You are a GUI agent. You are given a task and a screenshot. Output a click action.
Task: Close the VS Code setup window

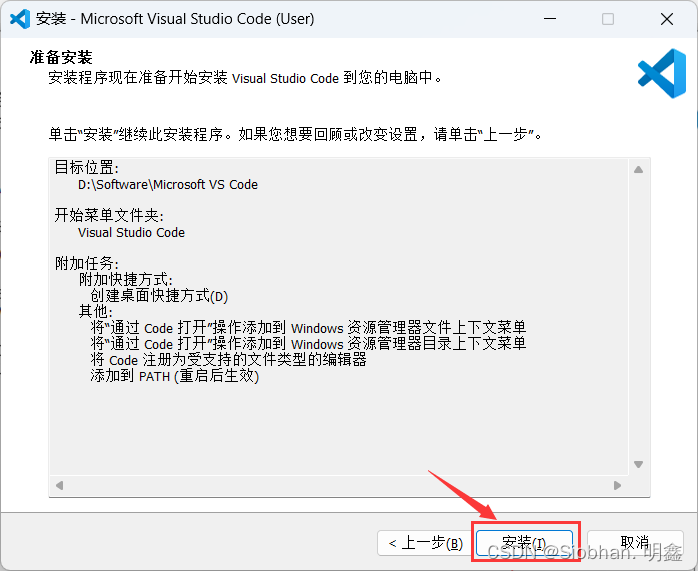click(666, 19)
